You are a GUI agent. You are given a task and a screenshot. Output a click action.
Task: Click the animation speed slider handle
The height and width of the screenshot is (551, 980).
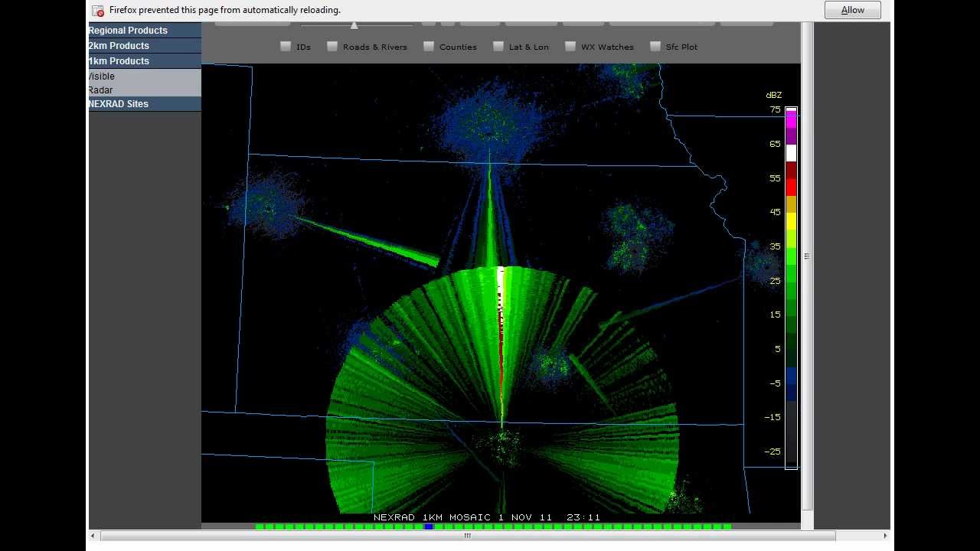pos(354,25)
